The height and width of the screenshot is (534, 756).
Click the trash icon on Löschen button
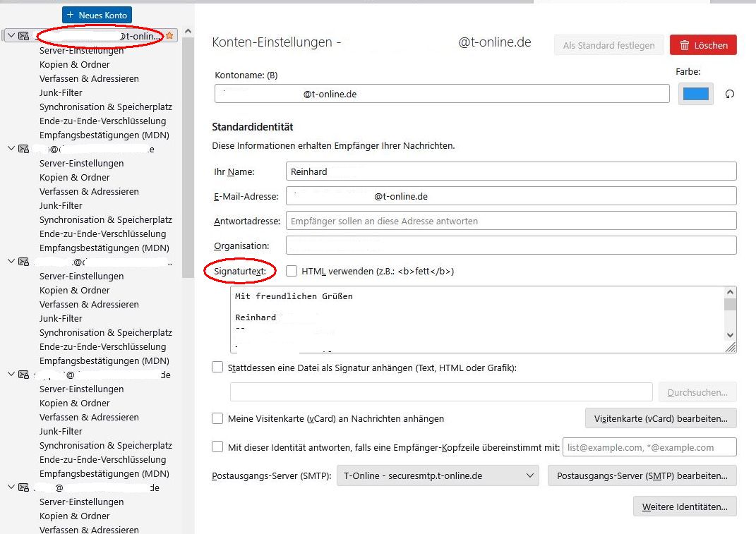[685, 45]
